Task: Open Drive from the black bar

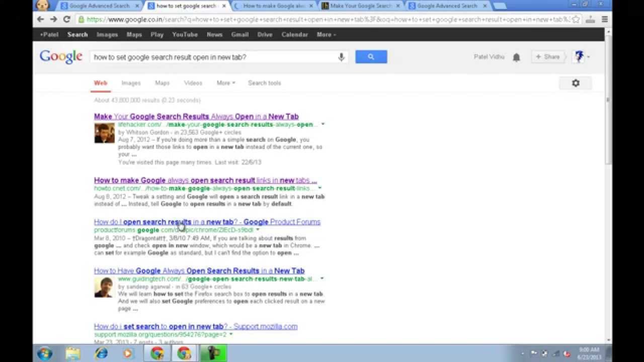Action: point(265,35)
